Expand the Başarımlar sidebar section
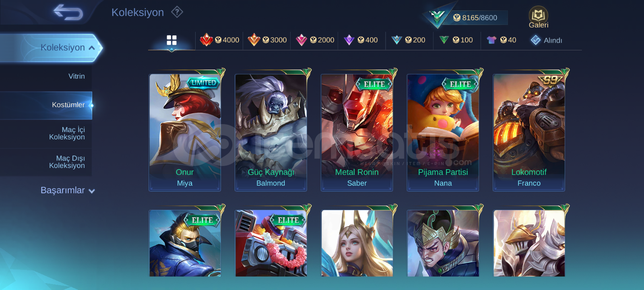The height and width of the screenshot is (290, 644). click(x=67, y=190)
